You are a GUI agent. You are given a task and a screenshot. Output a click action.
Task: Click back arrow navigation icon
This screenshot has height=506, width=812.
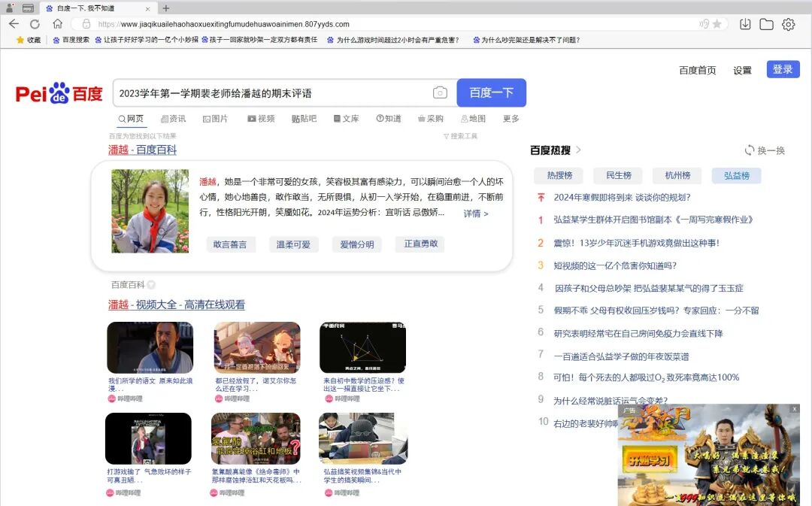pos(14,24)
